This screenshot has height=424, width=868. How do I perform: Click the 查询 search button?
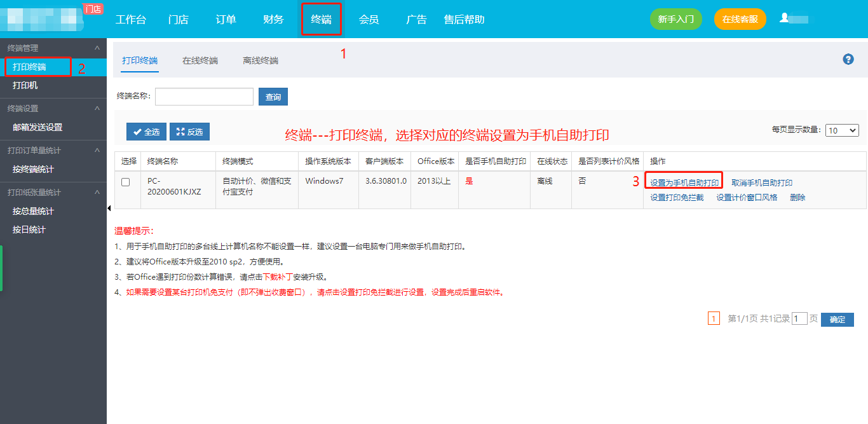[273, 97]
